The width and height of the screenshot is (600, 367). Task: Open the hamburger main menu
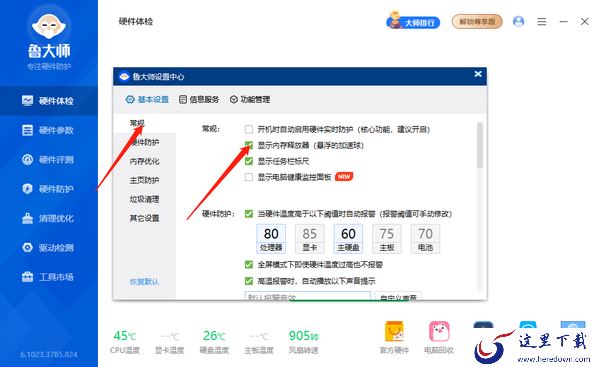(x=541, y=22)
